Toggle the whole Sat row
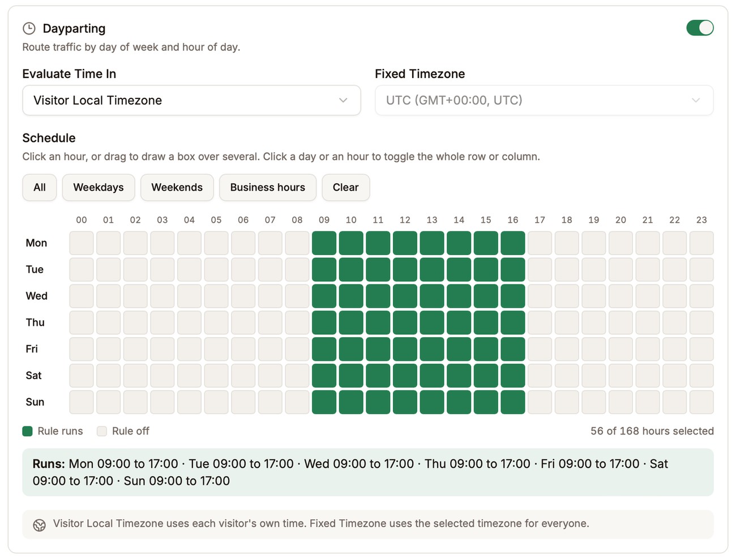The height and width of the screenshot is (560, 736). 33,376
